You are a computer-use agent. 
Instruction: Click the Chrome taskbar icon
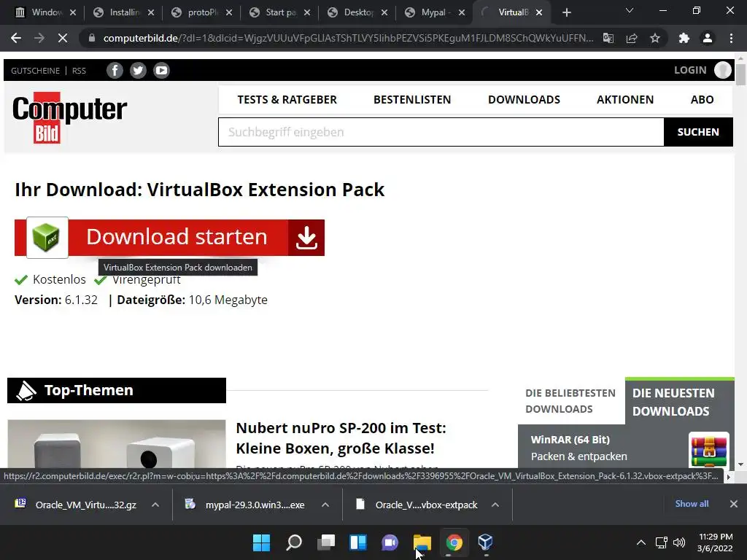[454, 542]
